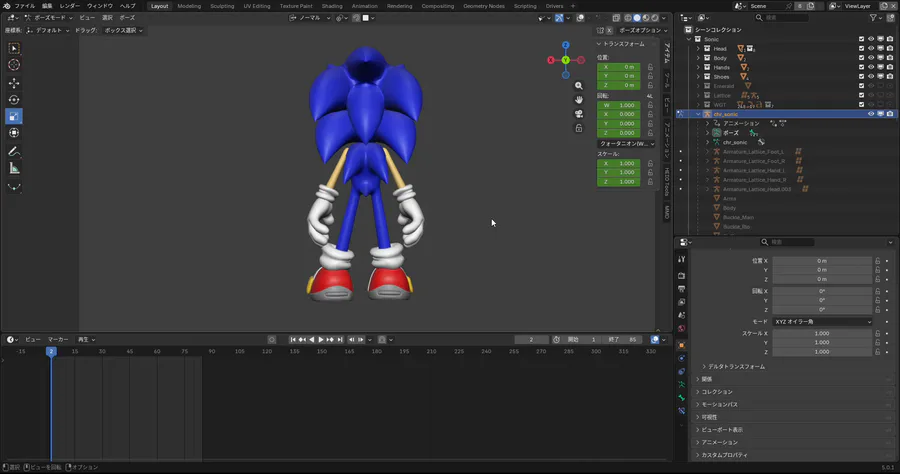Viewport: 900px width, 474px height.
Task: Open the Render properties tab icon
Action: (x=681, y=275)
